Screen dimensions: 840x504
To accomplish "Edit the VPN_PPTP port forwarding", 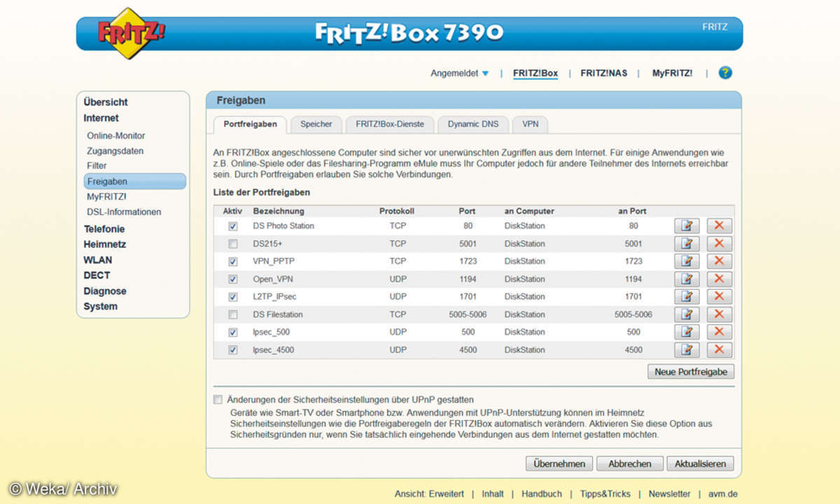I will point(687,261).
